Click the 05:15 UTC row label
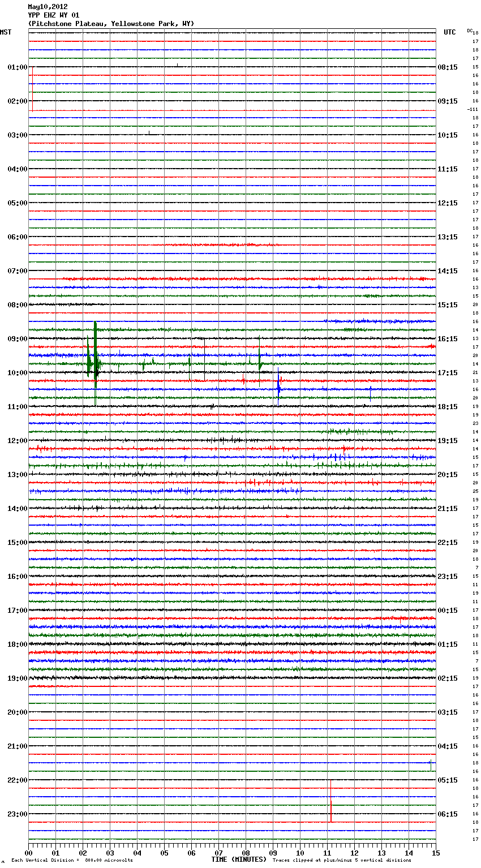Viewport: 481px width, 868px height. tap(448, 780)
